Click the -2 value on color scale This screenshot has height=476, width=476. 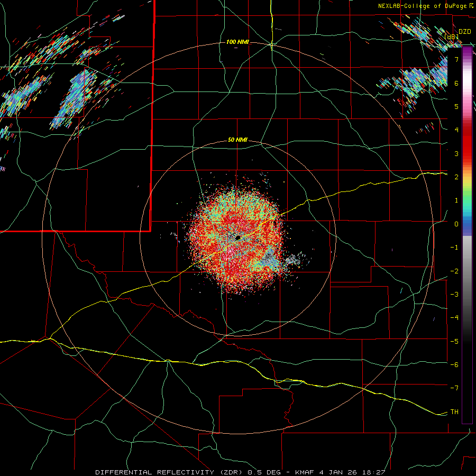click(x=454, y=271)
